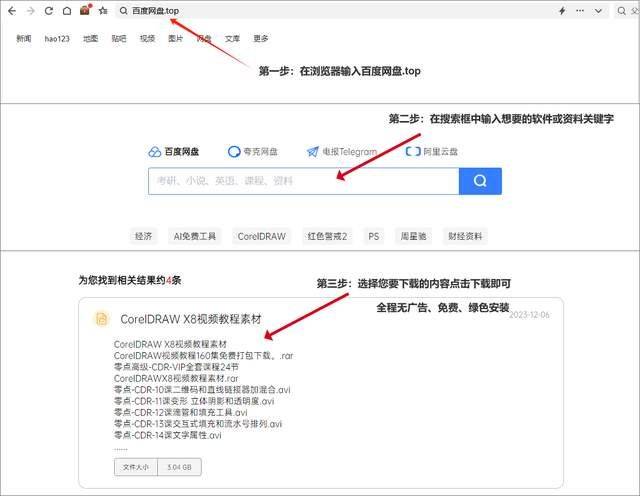Click the browser forward arrow
The image size is (640, 496).
[x=31, y=11]
